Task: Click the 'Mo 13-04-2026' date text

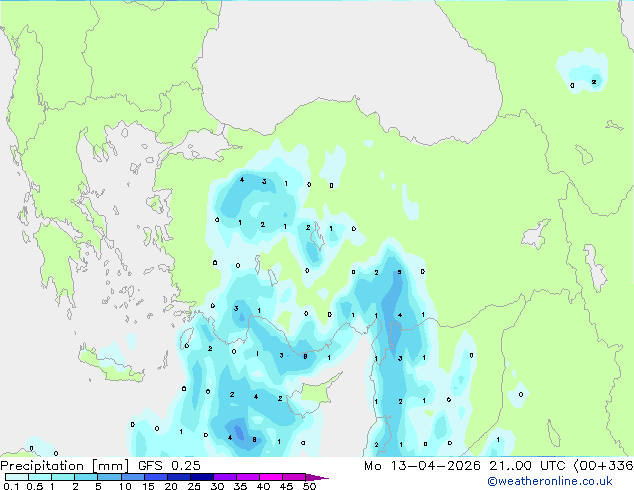Action: point(422,466)
